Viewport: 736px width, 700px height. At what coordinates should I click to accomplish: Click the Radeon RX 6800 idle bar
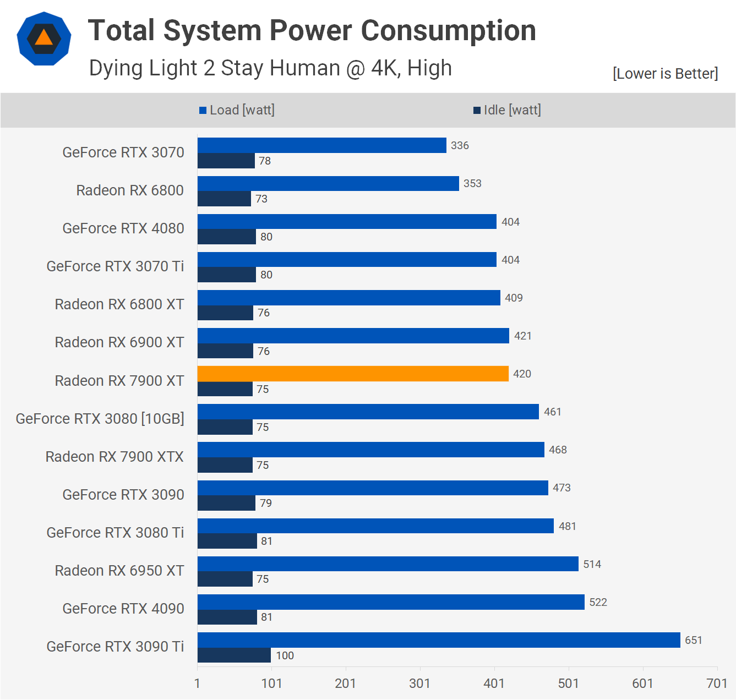[x=224, y=199]
